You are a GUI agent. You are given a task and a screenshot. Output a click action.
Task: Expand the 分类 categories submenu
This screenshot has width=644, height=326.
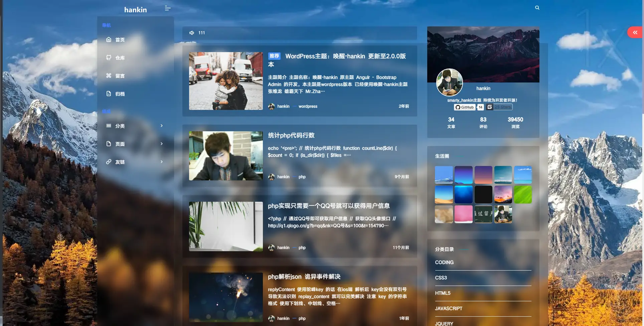click(x=161, y=126)
